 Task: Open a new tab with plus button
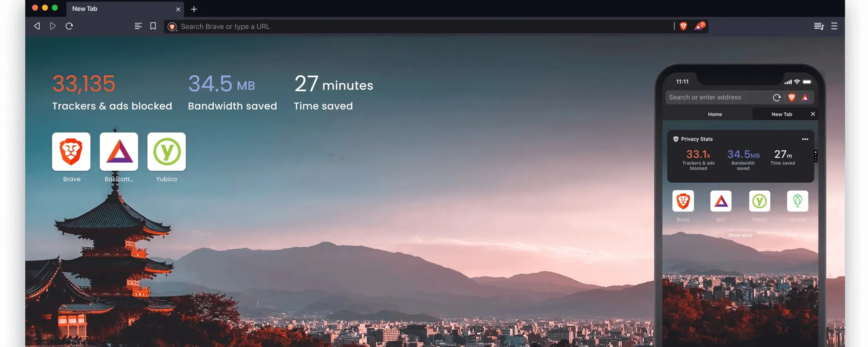point(194,9)
